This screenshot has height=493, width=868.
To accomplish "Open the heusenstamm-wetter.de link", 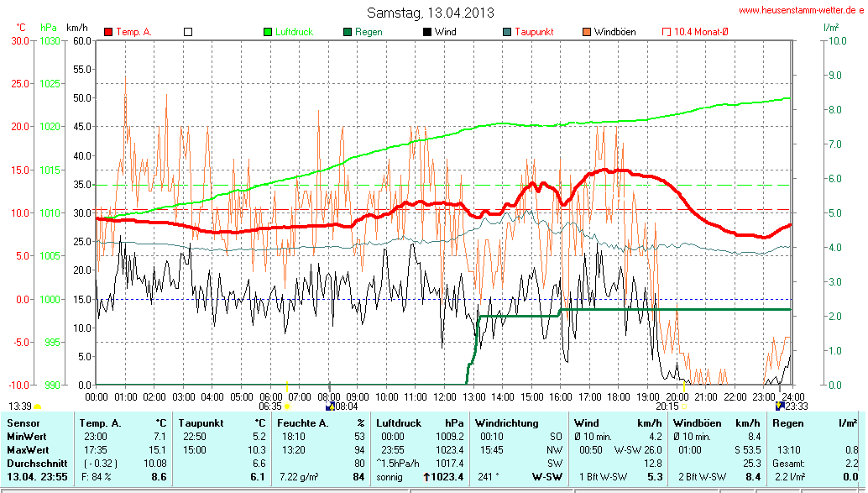I will pos(801,10).
